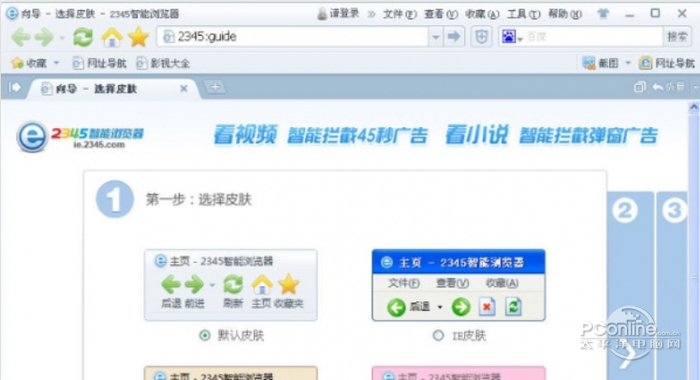Expand the address bar history dropdown
This screenshot has height=380, width=700.
[x=436, y=37]
